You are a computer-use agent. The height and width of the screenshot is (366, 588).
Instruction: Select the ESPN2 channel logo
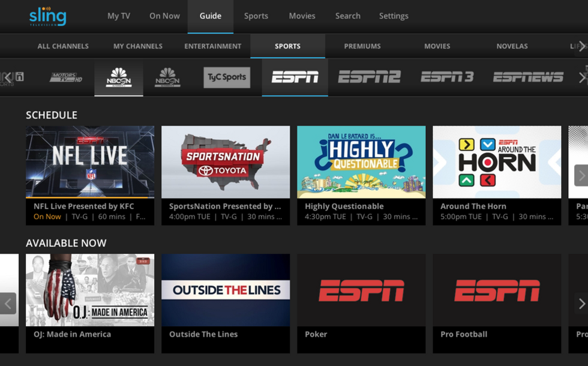pyautogui.click(x=368, y=77)
